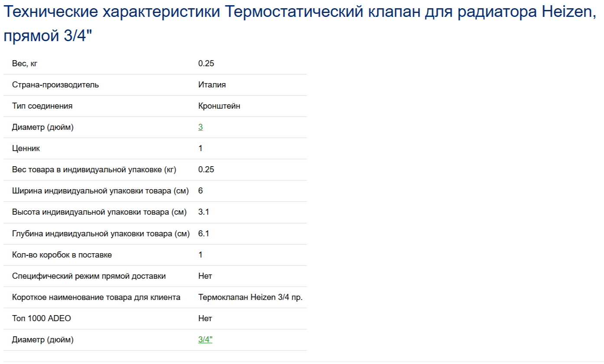Select "Специфический режим прямой доставки" label
The height and width of the screenshot is (364, 604).
coord(89,276)
